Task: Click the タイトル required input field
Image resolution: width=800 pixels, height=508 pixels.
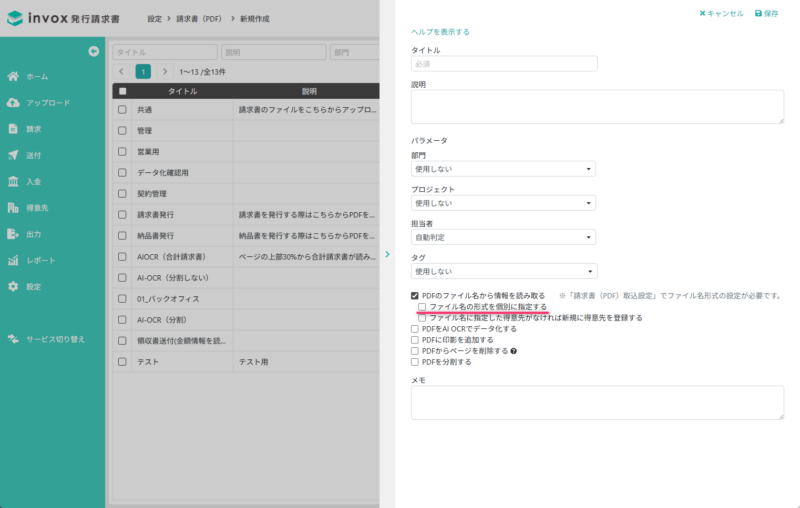Action: tap(504, 64)
